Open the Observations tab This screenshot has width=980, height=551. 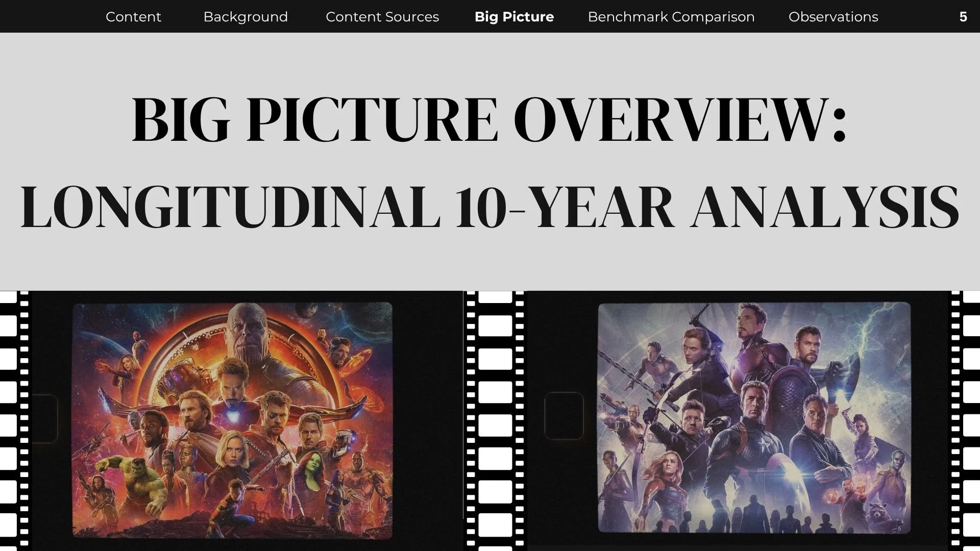[x=834, y=17]
